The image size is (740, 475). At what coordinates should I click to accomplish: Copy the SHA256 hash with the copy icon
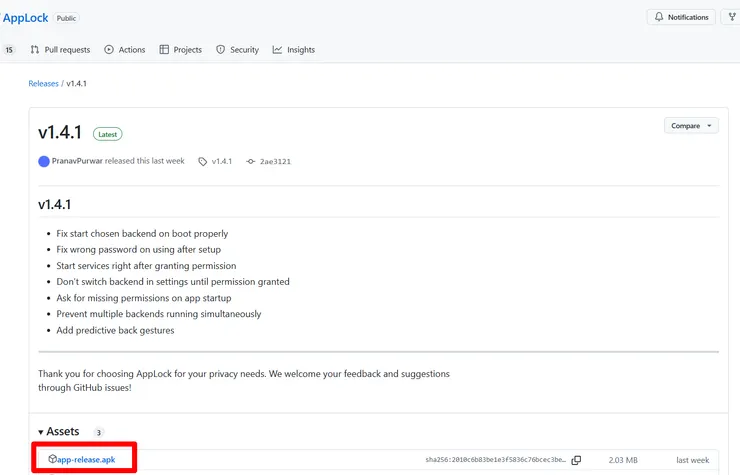coord(576,460)
